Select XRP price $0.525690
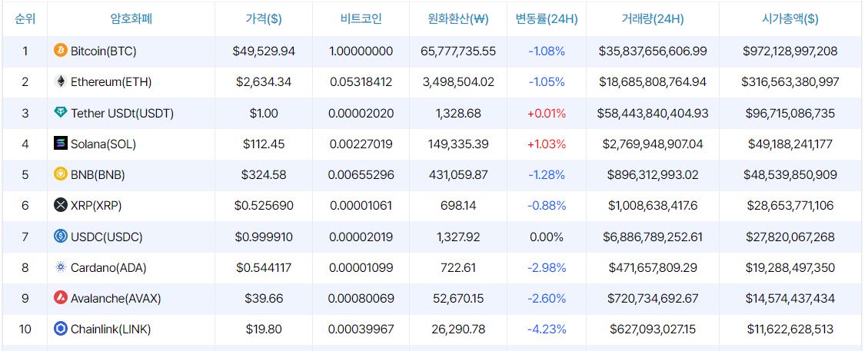868x351 pixels. pos(264,206)
